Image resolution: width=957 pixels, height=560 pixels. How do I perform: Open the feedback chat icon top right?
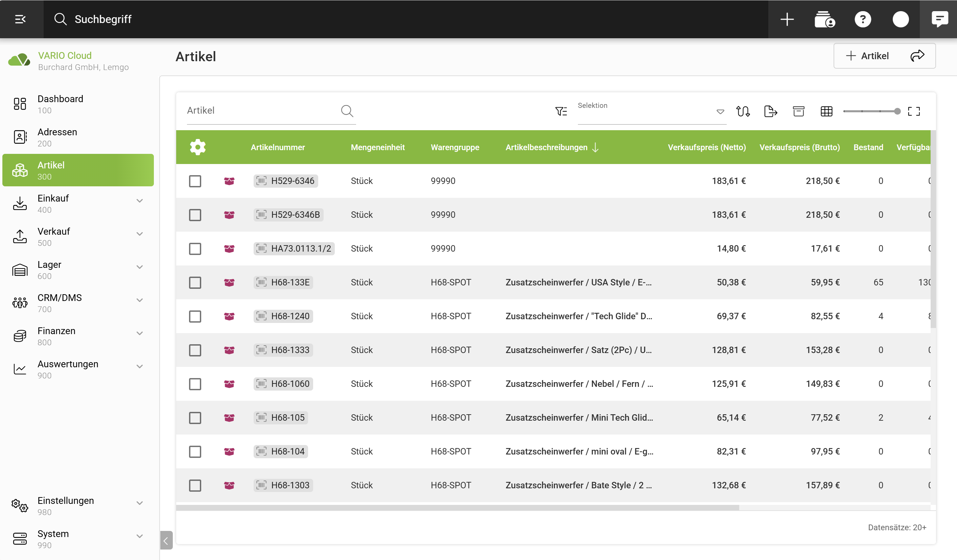(x=941, y=19)
